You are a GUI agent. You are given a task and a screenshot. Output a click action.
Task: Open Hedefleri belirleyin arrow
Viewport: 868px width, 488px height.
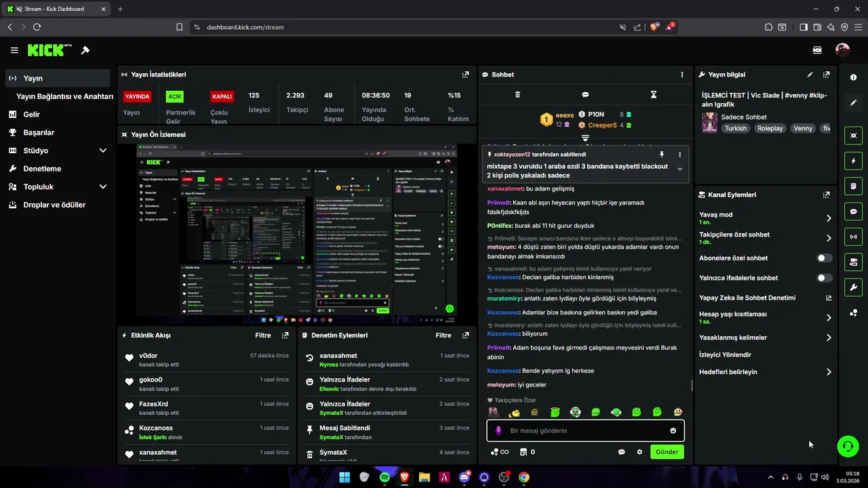point(829,372)
